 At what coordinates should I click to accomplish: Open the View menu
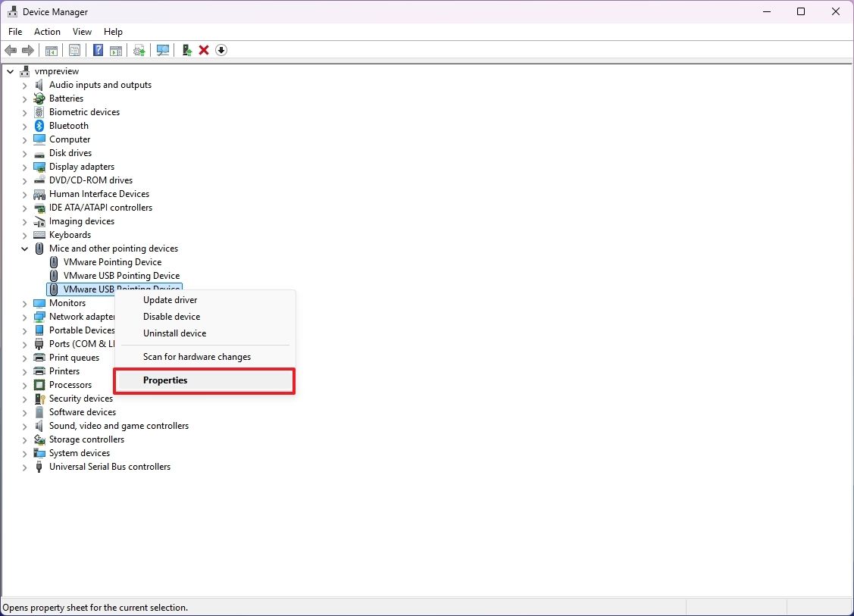(x=82, y=32)
